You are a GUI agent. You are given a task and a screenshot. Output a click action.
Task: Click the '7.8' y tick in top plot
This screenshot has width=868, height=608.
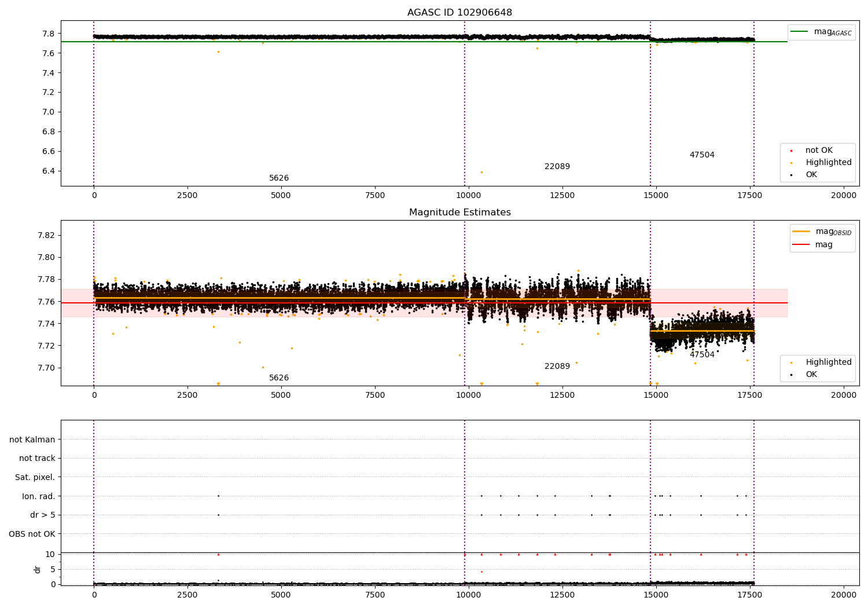(49, 34)
